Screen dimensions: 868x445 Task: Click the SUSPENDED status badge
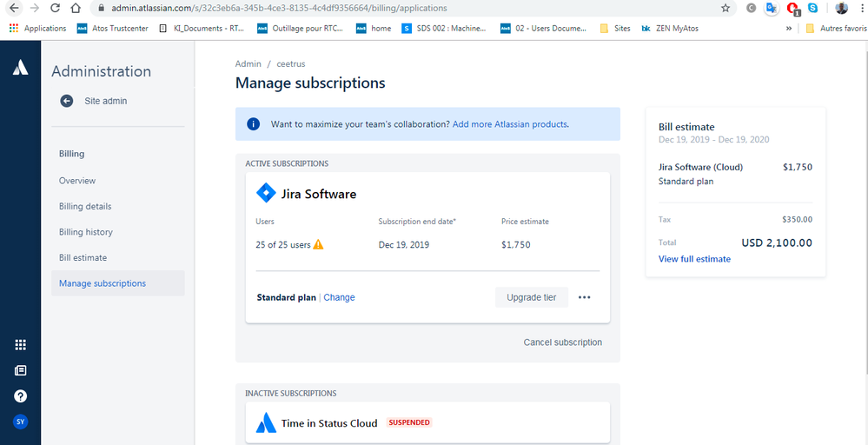pyautogui.click(x=408, y=422)
